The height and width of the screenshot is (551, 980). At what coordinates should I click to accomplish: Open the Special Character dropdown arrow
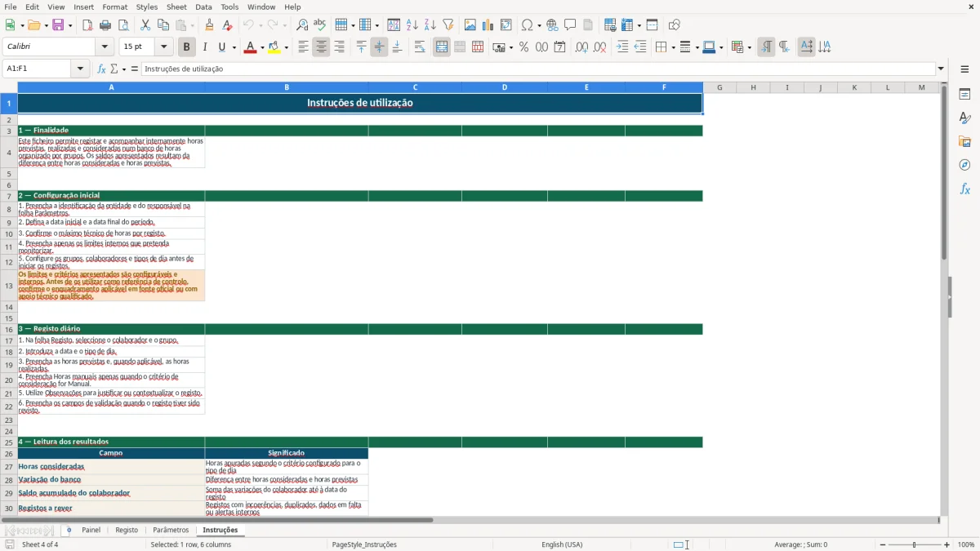(539, 25)
